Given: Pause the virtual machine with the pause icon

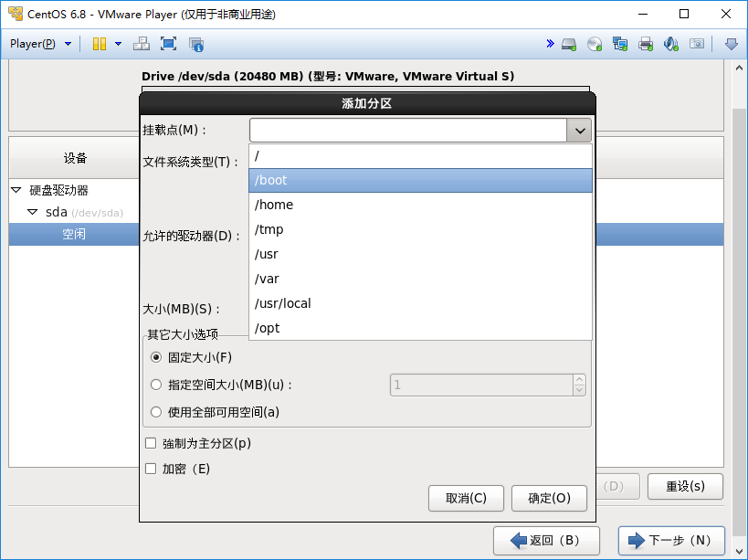Looking at the screenshot, I should pyautogui.click(x=100, y=44).
